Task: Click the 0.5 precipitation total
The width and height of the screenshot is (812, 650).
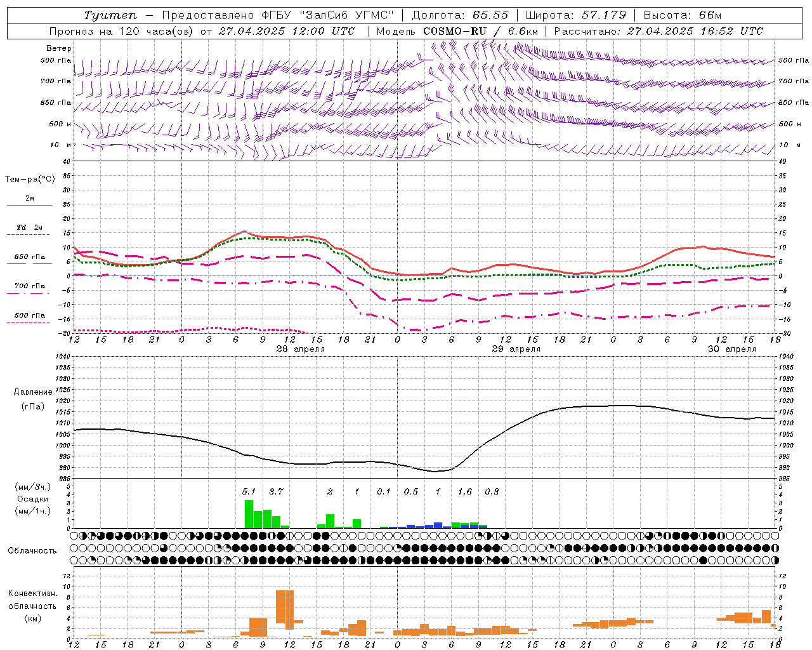Action: (411, 491)
